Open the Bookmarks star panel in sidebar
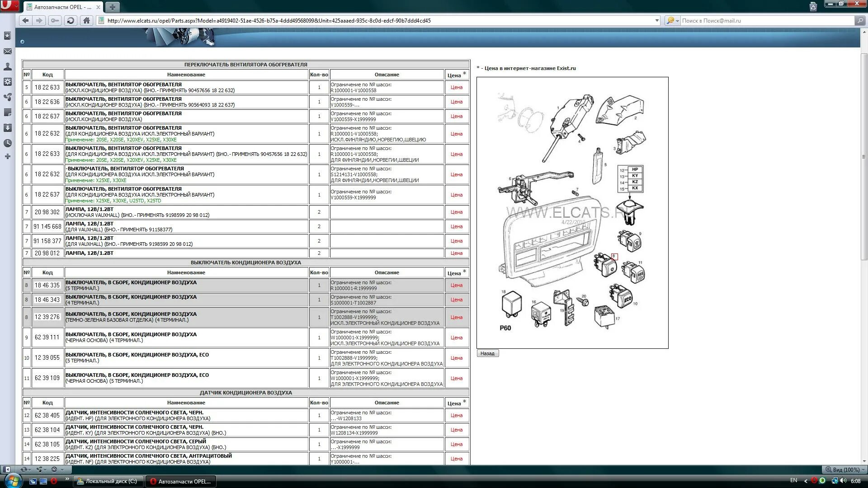 (7, 36)
